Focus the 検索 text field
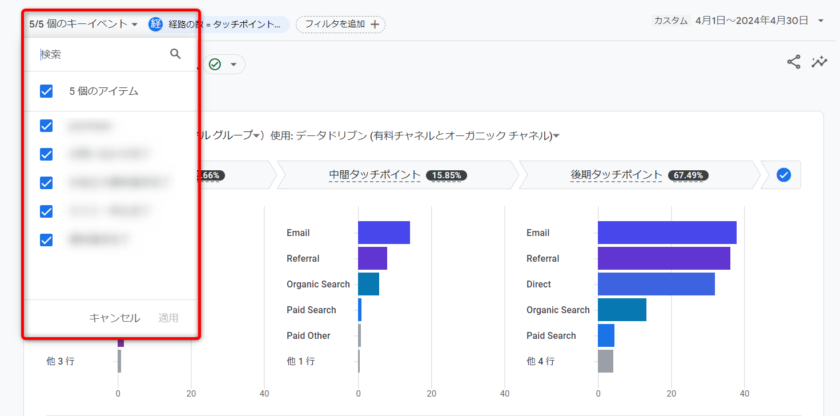This screenshot has width=840, height=416. [100, 55]
